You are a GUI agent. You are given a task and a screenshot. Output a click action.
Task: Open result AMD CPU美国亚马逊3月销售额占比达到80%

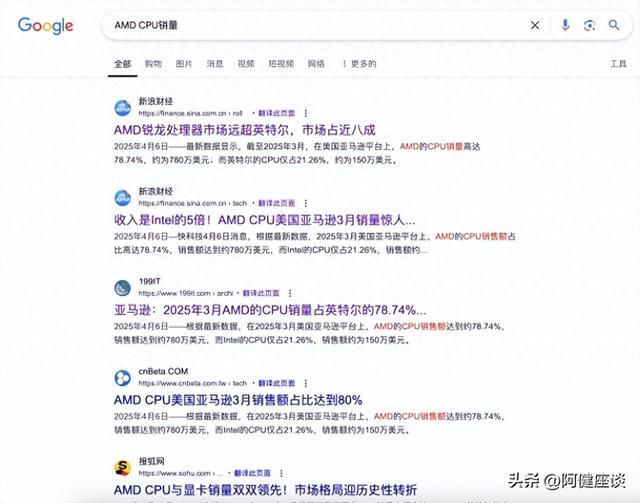click(x=238, y=400)
